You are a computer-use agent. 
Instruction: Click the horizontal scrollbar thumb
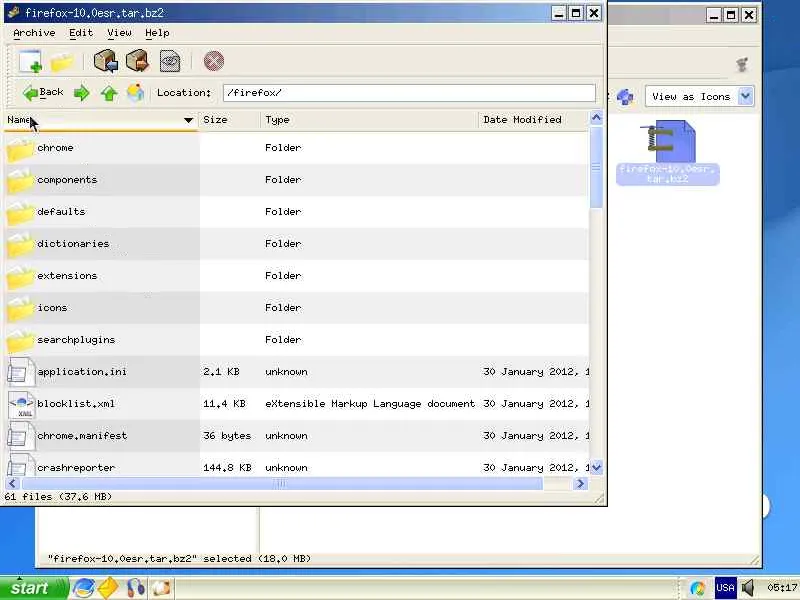(282, 484)
